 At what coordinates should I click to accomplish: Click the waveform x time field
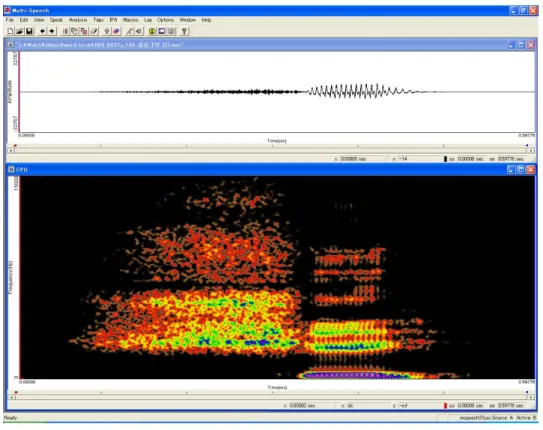[362, 159]
